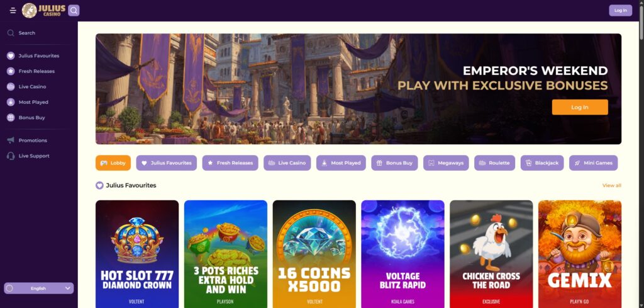Screen dimensions: 644x308
Task: Click the orange Log In banner button
Action: [x=579, y=107]
